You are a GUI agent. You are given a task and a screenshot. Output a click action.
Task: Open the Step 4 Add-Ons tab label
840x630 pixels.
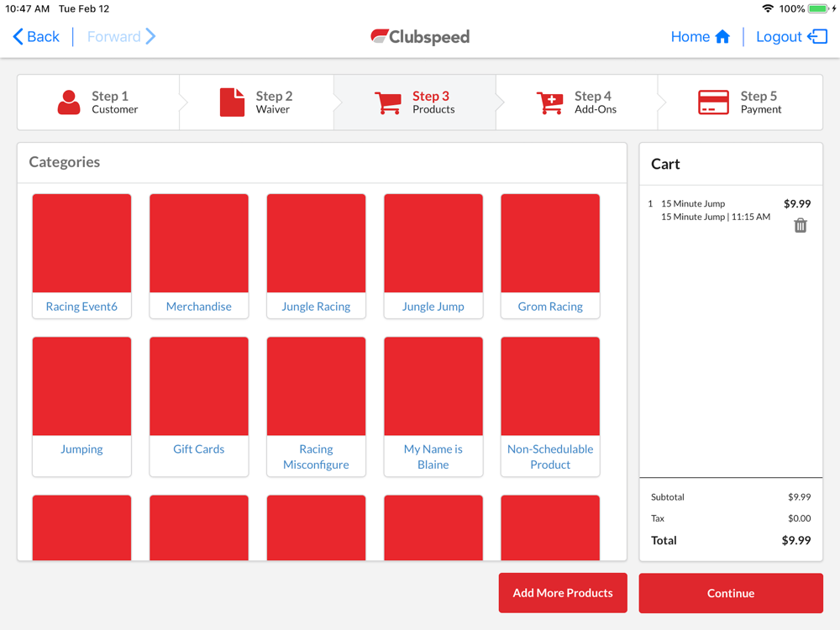(x=596, y=102)
